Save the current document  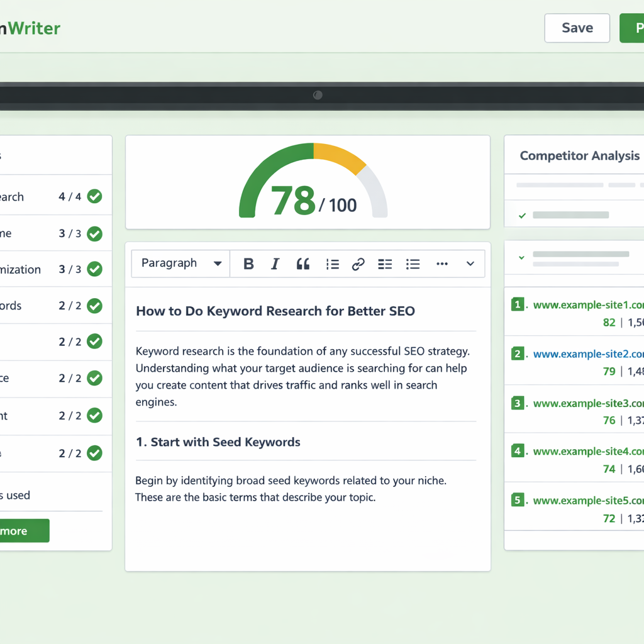[x=576, y=28]
